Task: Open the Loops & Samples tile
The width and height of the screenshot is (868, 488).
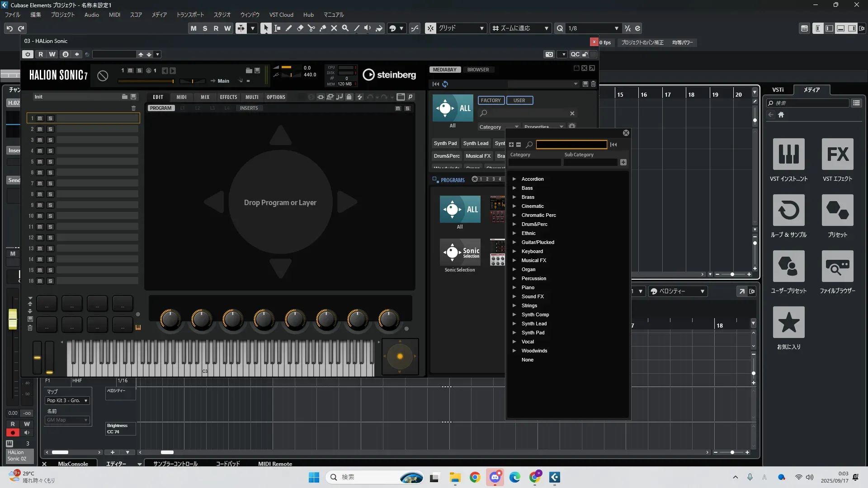Action: 788,211
